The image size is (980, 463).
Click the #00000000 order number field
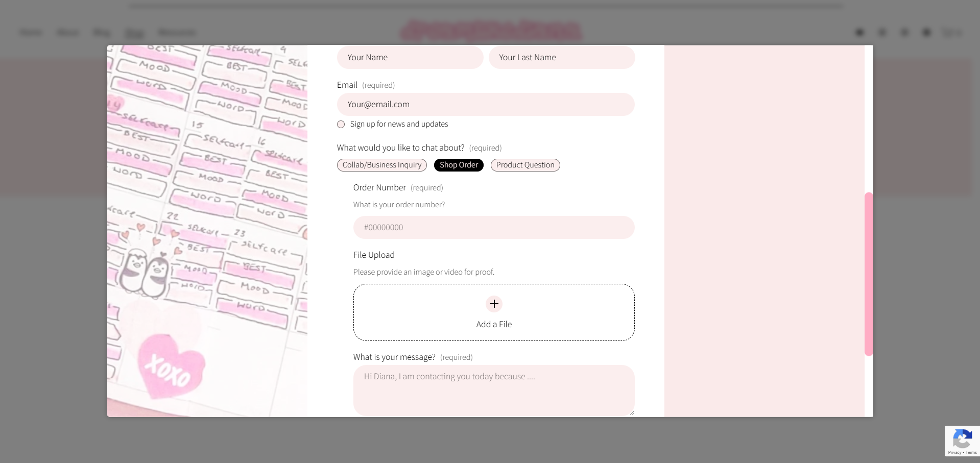[493, 227]
